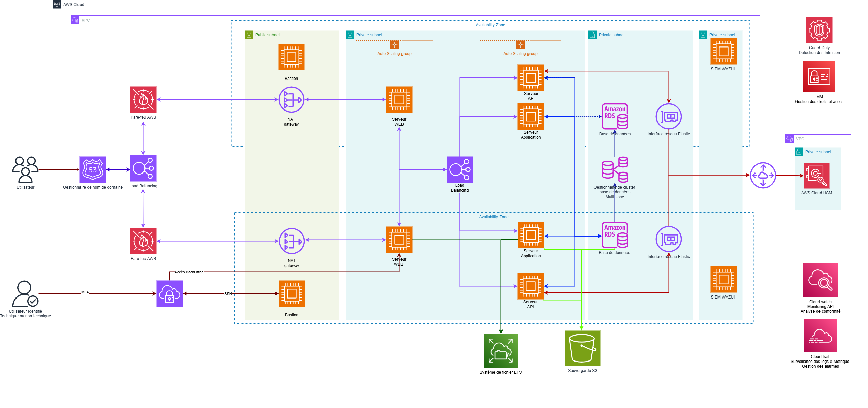Image resolution: width=868 pixels, height=408 pixels.
Task: Click the lower Serveur API instance icon
Action: (531, 286)
